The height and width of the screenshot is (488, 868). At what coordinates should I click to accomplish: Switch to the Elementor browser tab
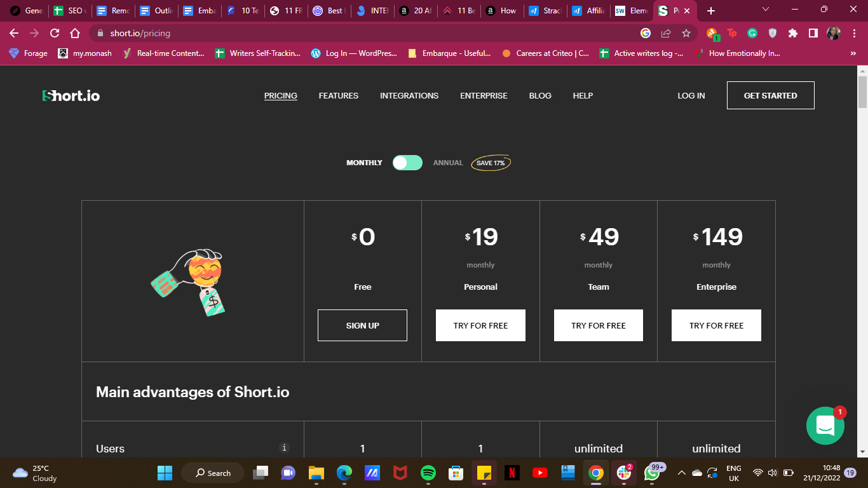click(x=630, y=11)
